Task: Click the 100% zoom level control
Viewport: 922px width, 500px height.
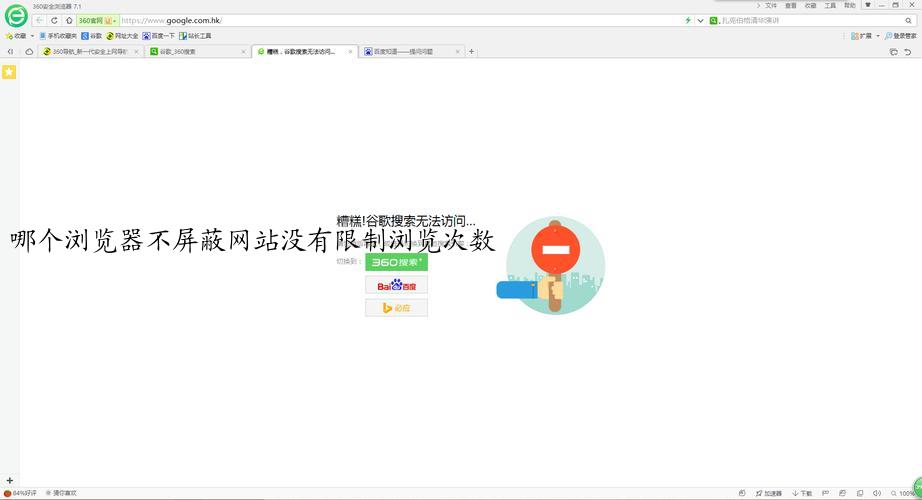Action: pyautogui.click(x=903, y=494)
